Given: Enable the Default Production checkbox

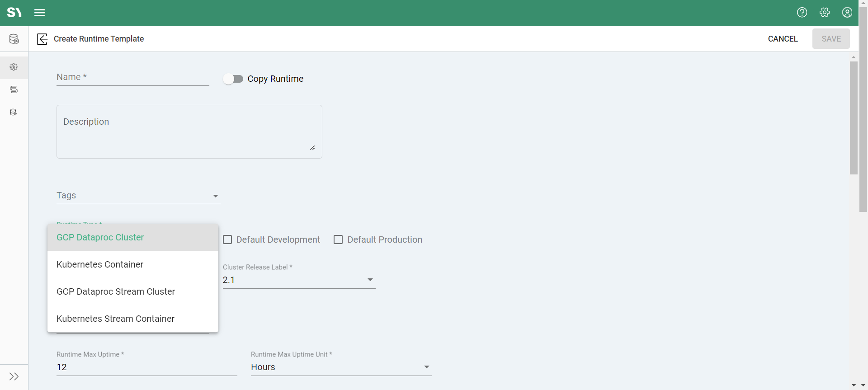Looking at the screenshot, I should [x=338, y=240].
